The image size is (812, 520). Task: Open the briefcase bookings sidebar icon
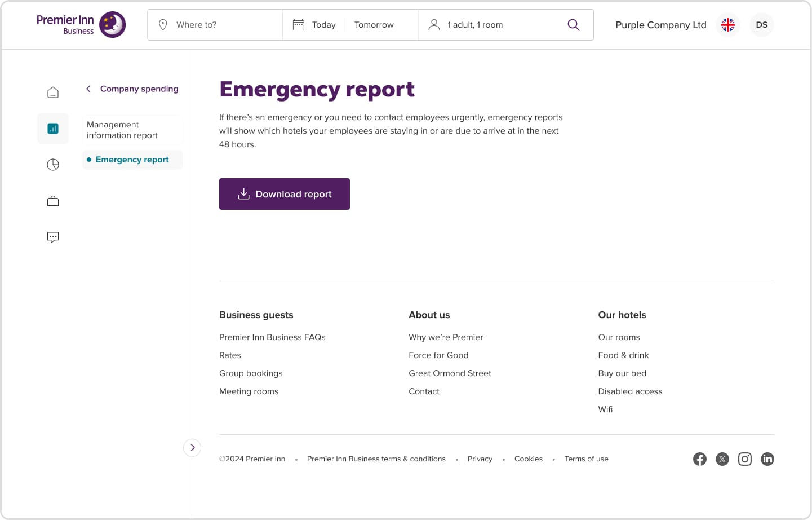53,201
